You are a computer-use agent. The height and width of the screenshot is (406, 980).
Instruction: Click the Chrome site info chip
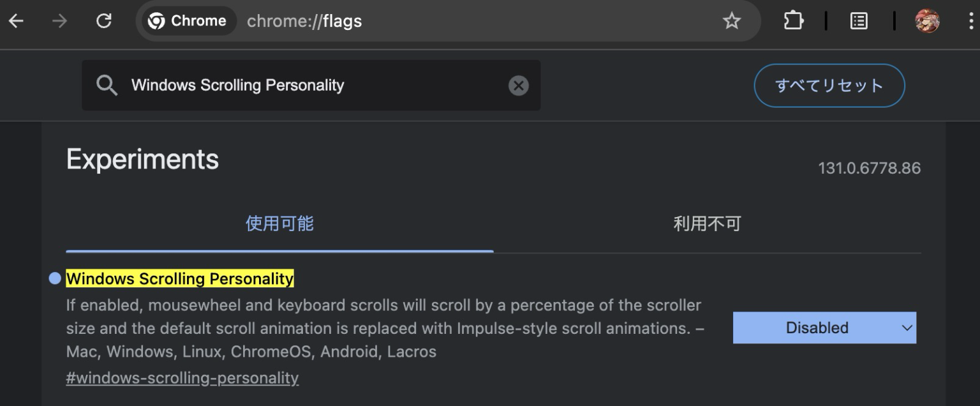pyautogui.click(x=187, y=21)
